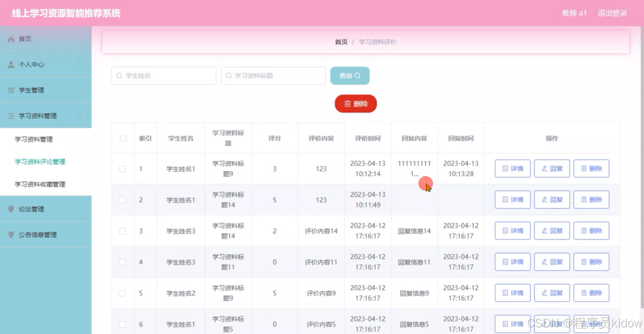Open 首页 in the sidebar
The height and width of the screenshot is (334, 644).
(x=46, y=39)
